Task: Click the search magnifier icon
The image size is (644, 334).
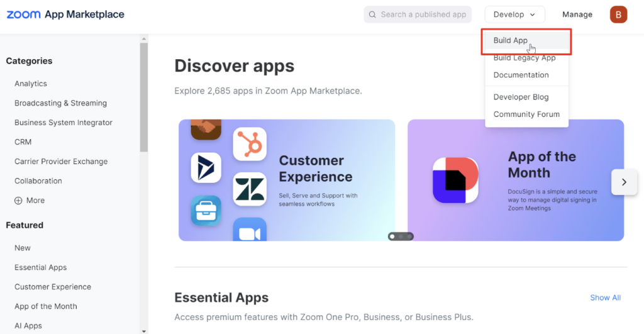Action: 373,14
